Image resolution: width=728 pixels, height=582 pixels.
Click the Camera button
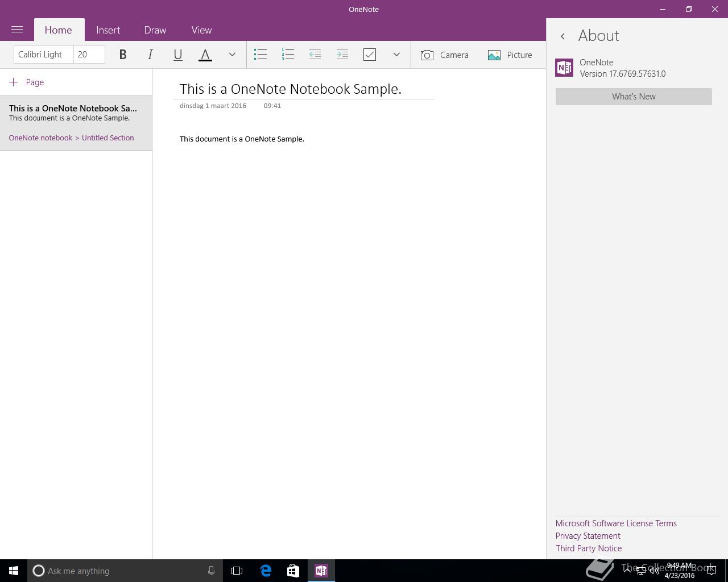[x=445, y=55]
